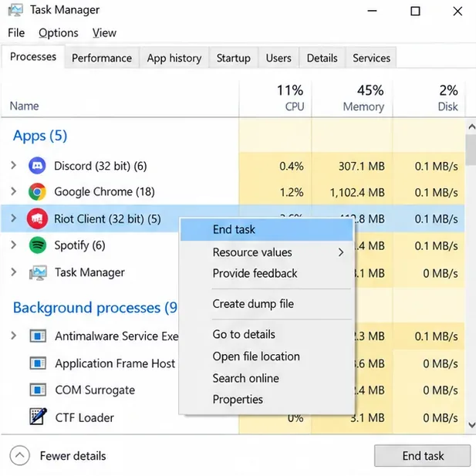Choose Go to details option
476x476 pixels.
coord(266,334)
